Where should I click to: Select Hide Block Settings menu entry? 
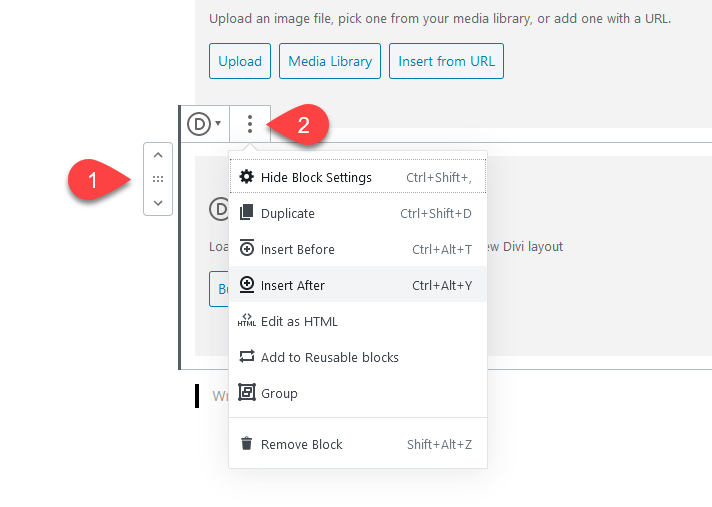[316, 177]
